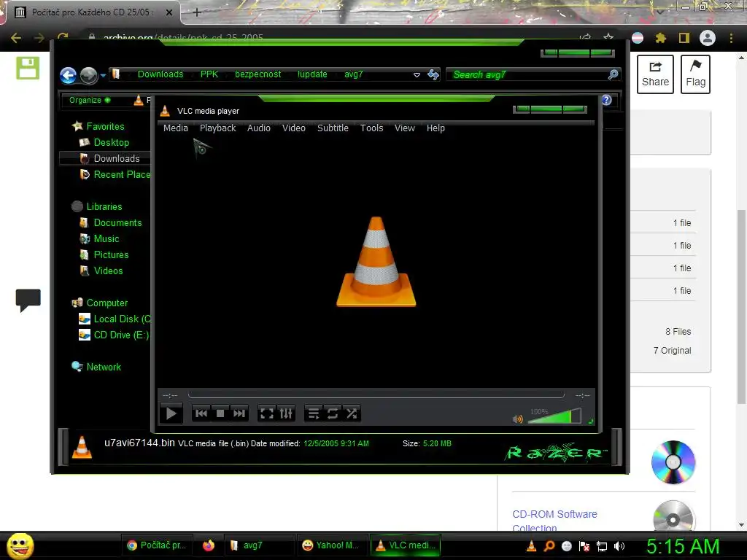Go back in the Explorer window
The width and height of the screenshot is (747, 560).
click(69, 75)
